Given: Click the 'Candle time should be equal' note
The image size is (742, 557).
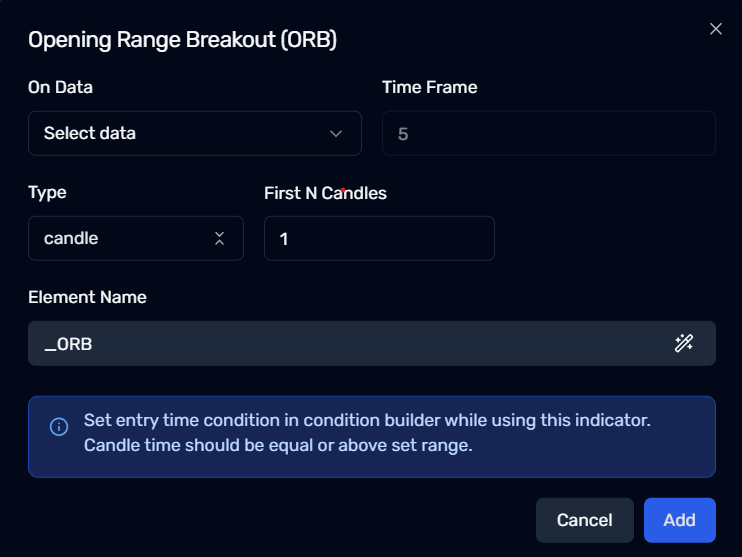Looking at the screenshot, I should (278, 445).
